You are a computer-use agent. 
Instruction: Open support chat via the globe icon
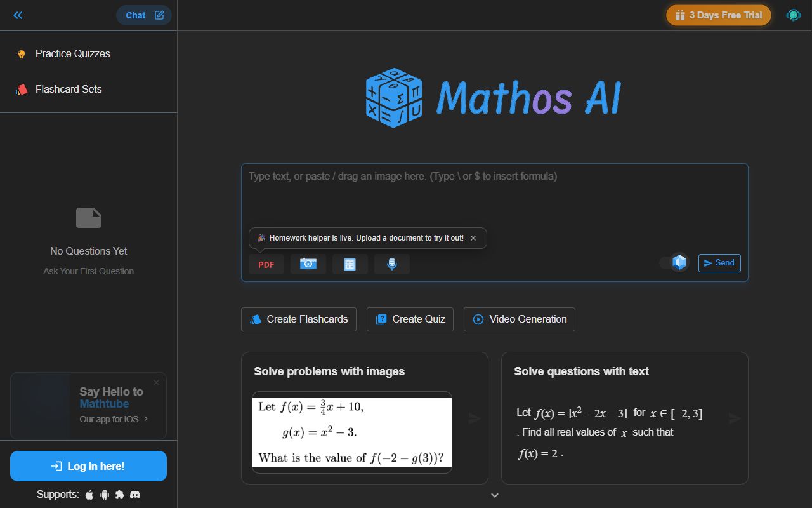pyautogui.click(x=793, y=15)
